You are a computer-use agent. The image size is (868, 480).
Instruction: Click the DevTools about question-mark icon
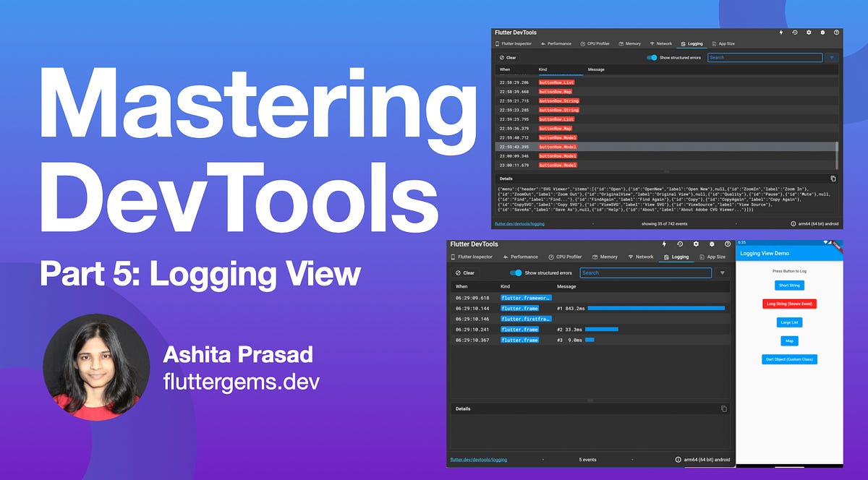point(836,32)
